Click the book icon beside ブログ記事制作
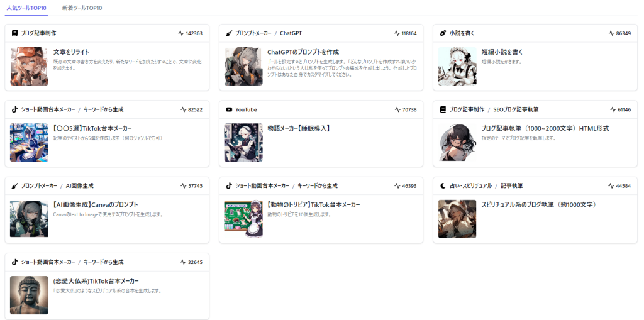Image resolution: width=644 pixels, height=320 pixels. (x=14, y=33)
